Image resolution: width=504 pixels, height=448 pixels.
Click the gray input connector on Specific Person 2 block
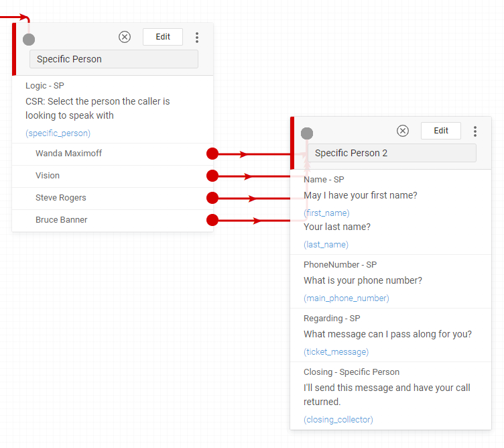(307, 133)
